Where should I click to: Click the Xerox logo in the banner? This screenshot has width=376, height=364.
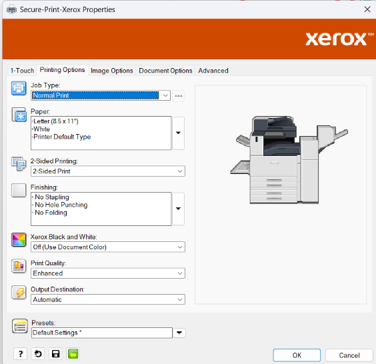[339, 39]
